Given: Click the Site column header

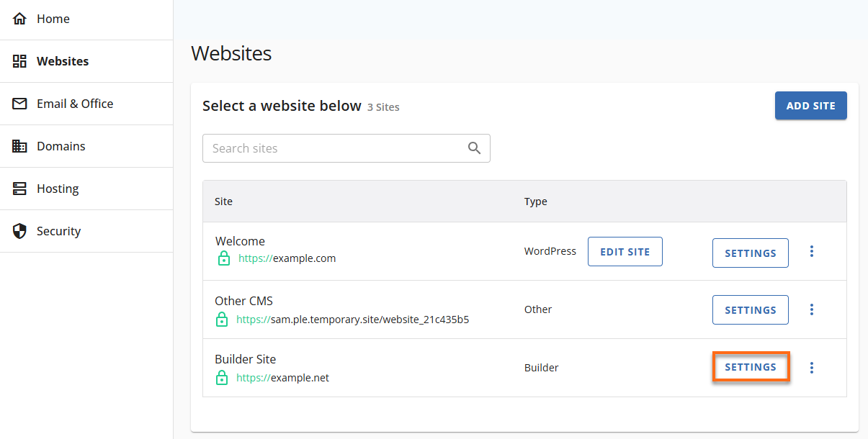Looking at the screenshot, I should click(x=223, y=202).
